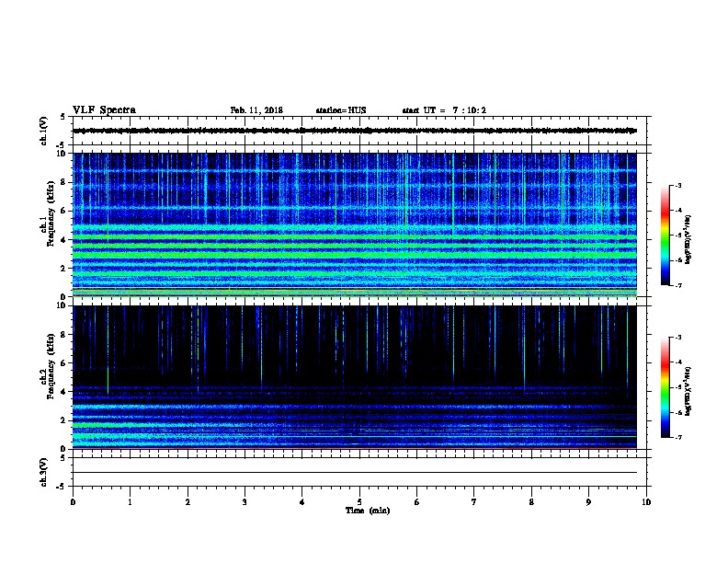Image resolution: width=728 pixels, height=563 pixels.
Task: Click the flat ch.3 waveform line panel
Action: point(359,472)
